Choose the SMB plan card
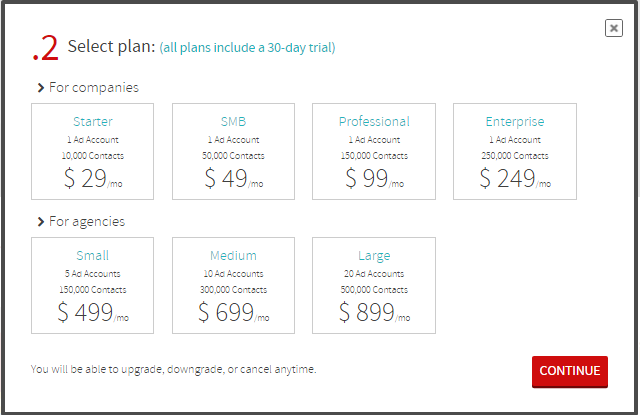The width and height of the screenshot is (640, 415). (x=233, y=150)
